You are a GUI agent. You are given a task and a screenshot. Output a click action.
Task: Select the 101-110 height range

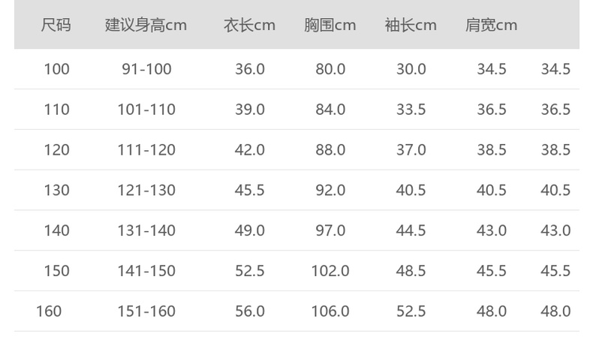click(146, 110)
